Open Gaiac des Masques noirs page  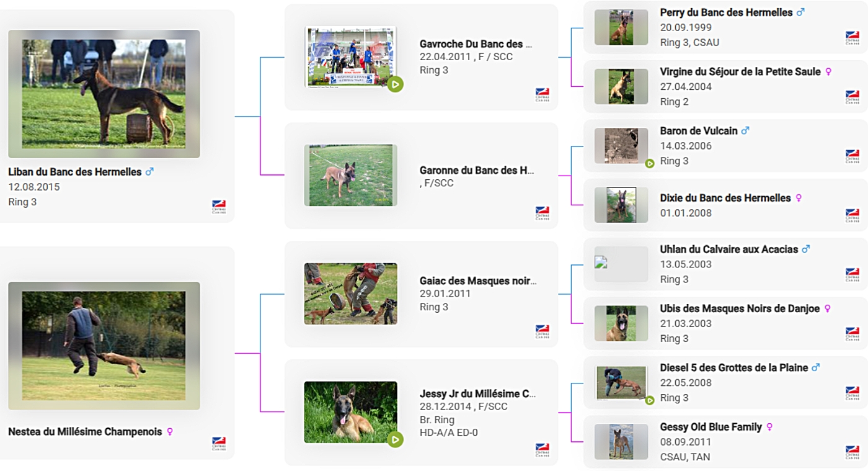(x=478, y=281)
